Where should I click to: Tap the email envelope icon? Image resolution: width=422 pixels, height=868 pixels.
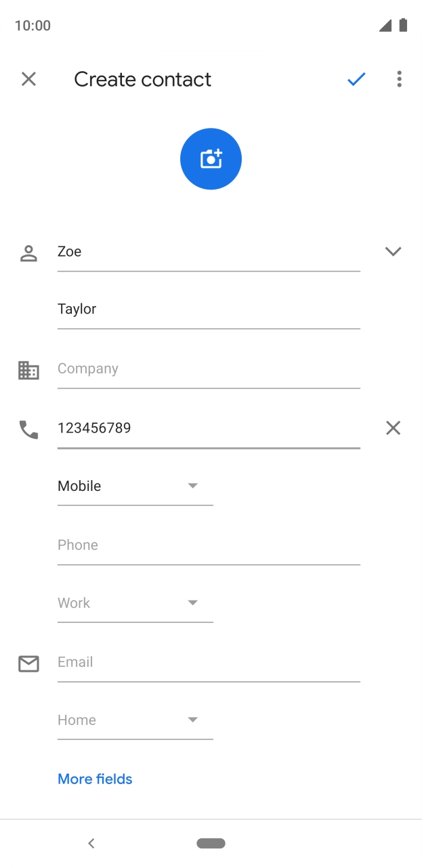(28, 664)
